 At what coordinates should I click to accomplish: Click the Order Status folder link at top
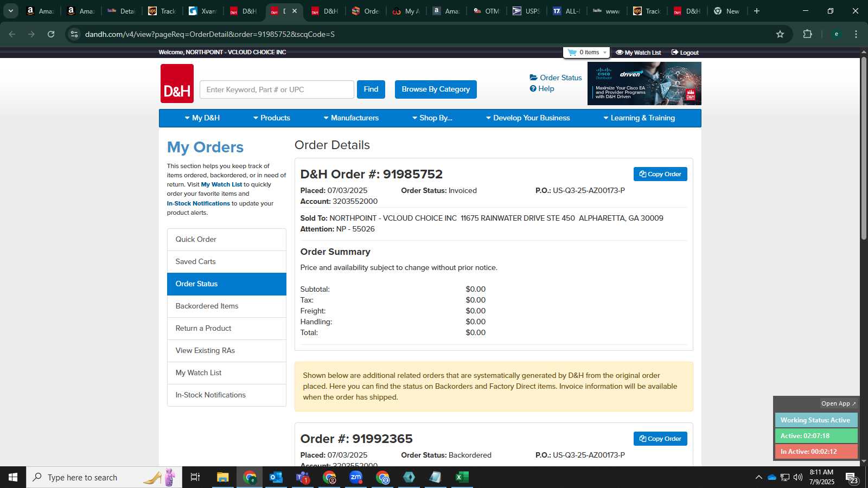[556, 78]
